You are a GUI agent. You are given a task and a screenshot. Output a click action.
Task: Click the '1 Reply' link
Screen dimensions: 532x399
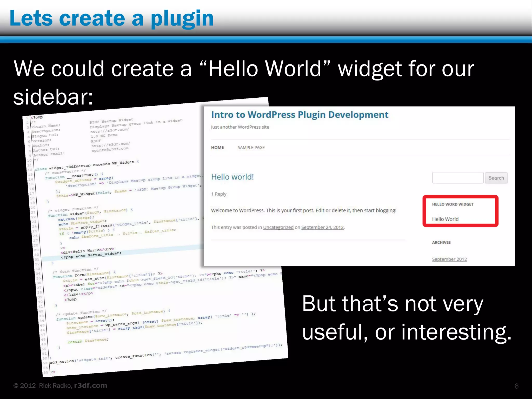(219, 194)
